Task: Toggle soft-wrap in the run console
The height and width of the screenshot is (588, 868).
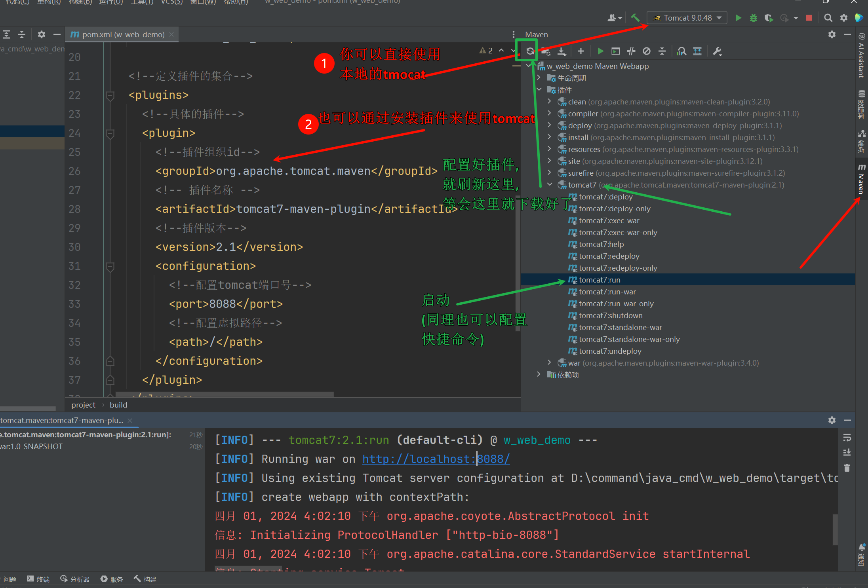Action: pos(847,438)
